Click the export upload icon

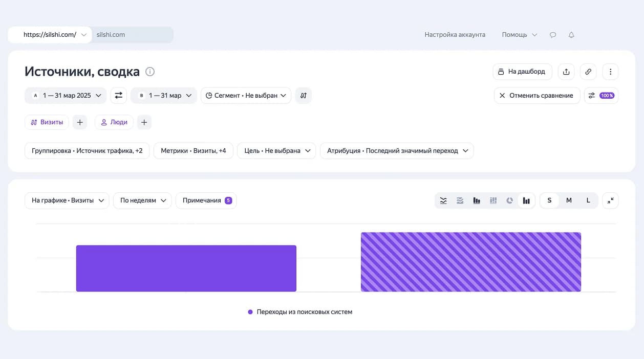click(x=566, y=72)
